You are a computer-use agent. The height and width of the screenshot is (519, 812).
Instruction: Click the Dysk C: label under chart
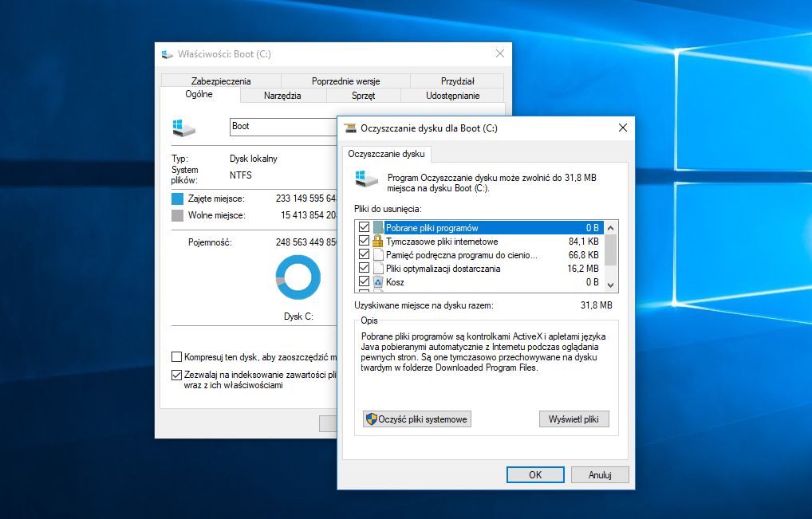click(x=299, y=317)
